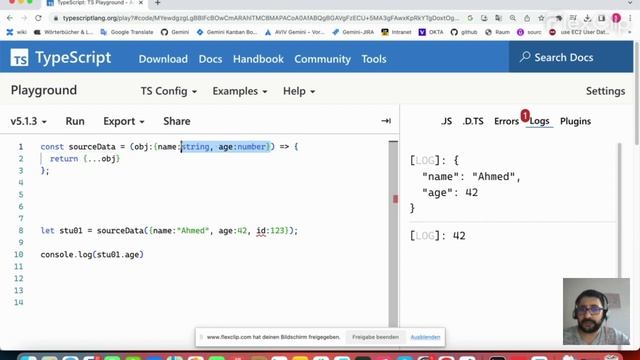Show all tabs with the tab-search chevron
This screenshot has width=640, height=360.
[630, 3]
